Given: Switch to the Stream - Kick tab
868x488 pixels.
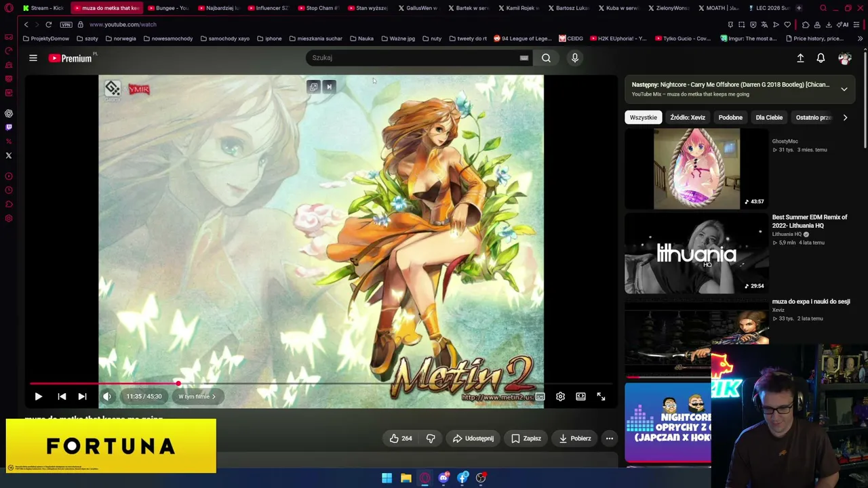Looking at the screenshot, I should pyautogui.click(x=43, y=8).
